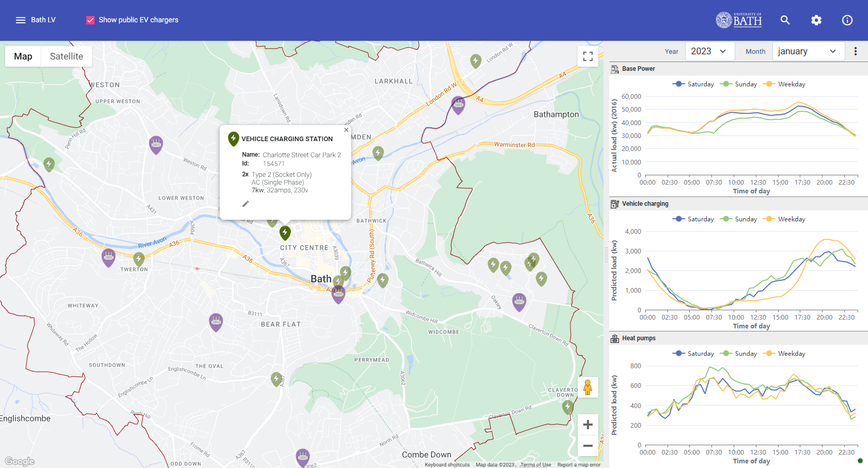Image resolution: width=868 pixels, height=468 pixels.
Task: Click the search magnifier icon
Action: (785, 20)
